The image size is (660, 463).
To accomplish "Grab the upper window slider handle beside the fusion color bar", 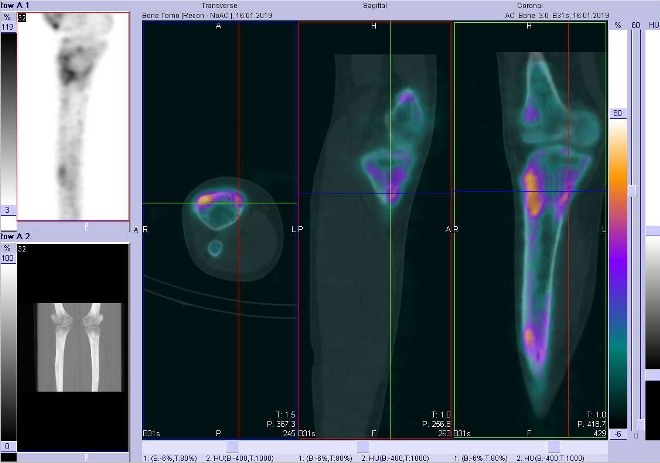I will pyautogui.click(x=632, y=190).
